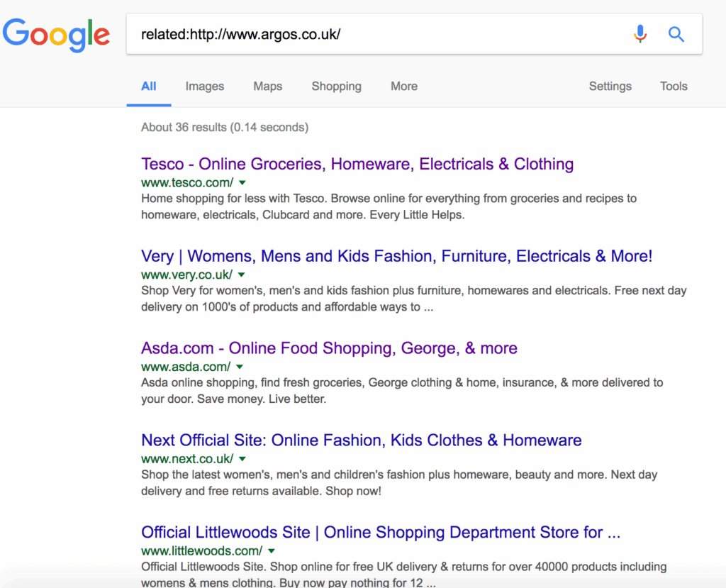The width and height of the screenshot is (726, 588).
Task: Switch to the Images tab
Action: click(204, 86)
